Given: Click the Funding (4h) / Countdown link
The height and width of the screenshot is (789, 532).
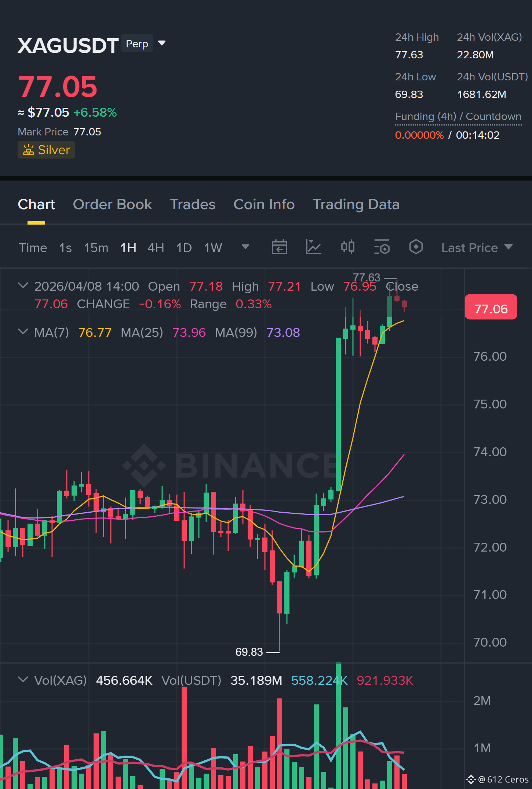Looking at the screenshot, I should coord(458,117).
